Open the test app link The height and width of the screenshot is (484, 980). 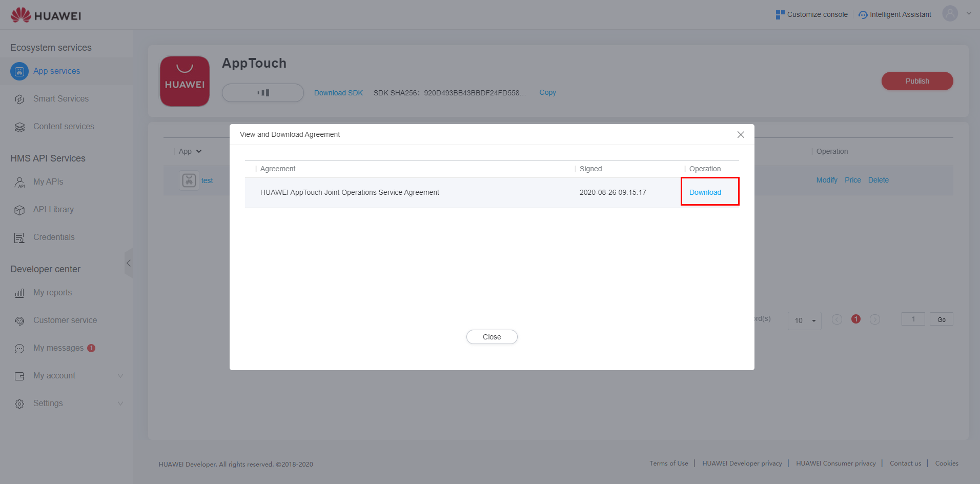tap(207, 180)
